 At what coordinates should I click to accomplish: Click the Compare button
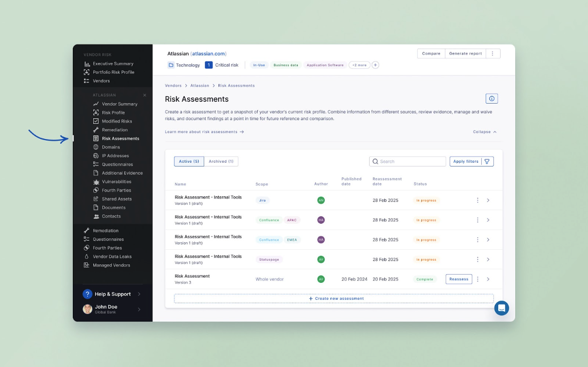pos(431,53)
